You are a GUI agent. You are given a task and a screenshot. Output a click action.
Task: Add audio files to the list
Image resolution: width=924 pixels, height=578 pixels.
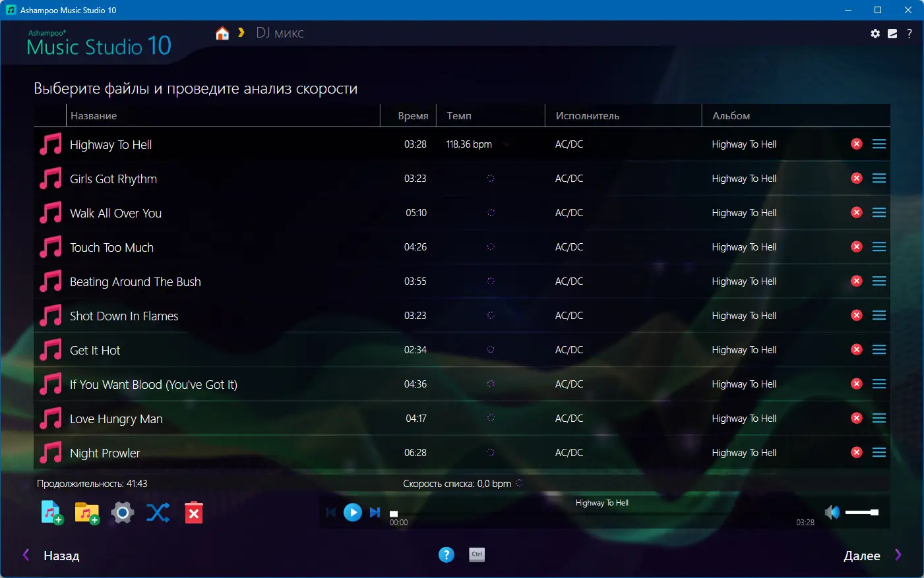pyautogui.click(x=51, y=512)
